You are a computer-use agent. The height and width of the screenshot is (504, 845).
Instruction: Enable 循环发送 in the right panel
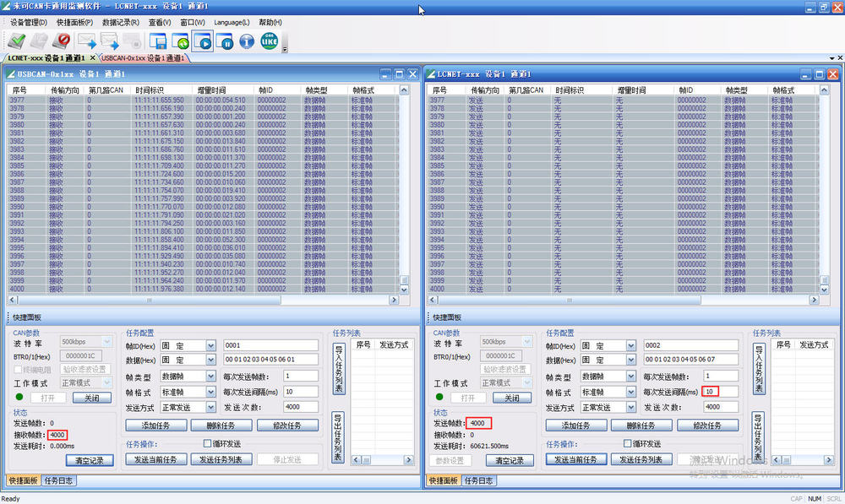click(x=628, y=442)
